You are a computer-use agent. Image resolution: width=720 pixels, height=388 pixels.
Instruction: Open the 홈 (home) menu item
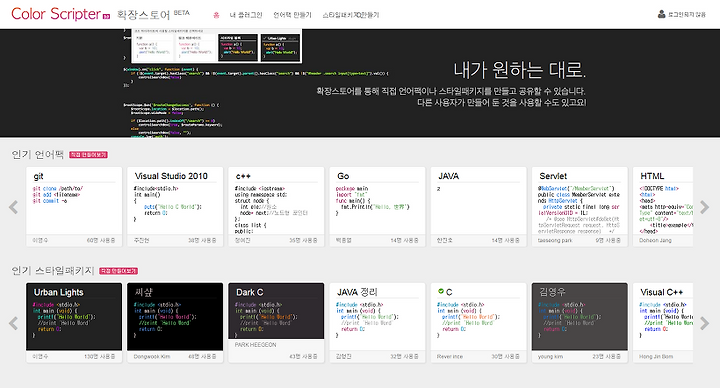click(216, 15)
